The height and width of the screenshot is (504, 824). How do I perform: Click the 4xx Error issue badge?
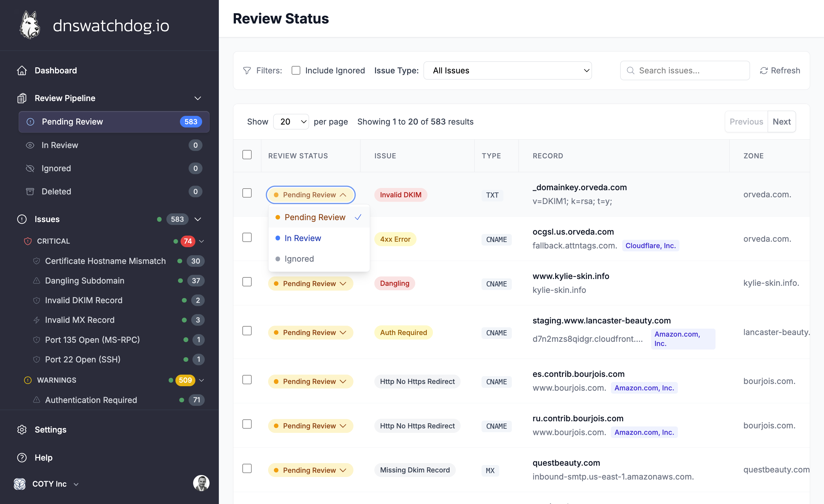click(x=395, y=239)
